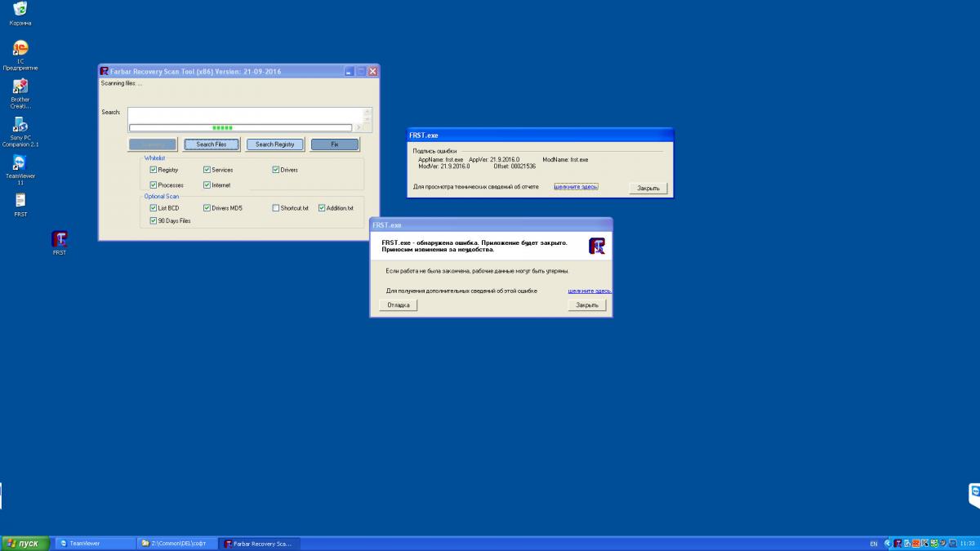The width and height of the screenshot is (980, 551).
Task: Click the Farbar tool title bar icon
Action: coord(105,71)
